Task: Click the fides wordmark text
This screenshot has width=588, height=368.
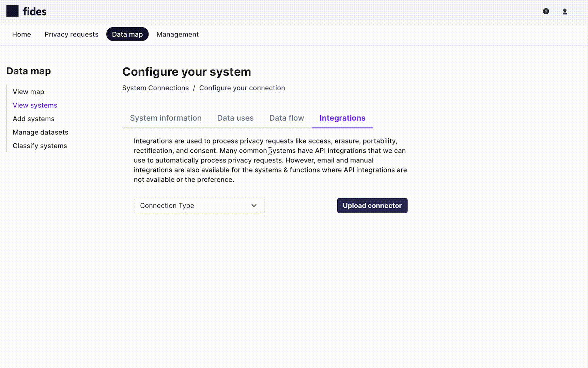Action: pyautogui.click(x=34, y=12)
